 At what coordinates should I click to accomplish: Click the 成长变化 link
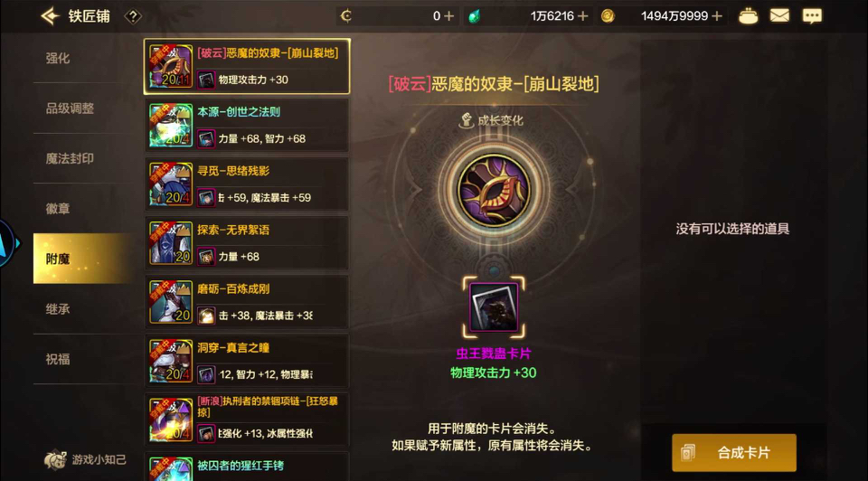[x=492, y=120]
